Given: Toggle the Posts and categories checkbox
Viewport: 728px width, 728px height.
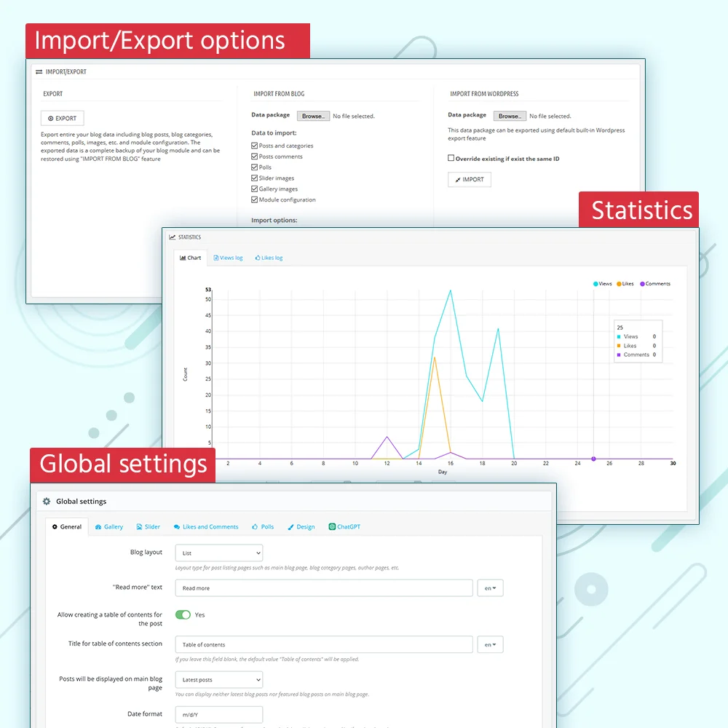Looking at the screenshot, I should click(x=255, y=146).
